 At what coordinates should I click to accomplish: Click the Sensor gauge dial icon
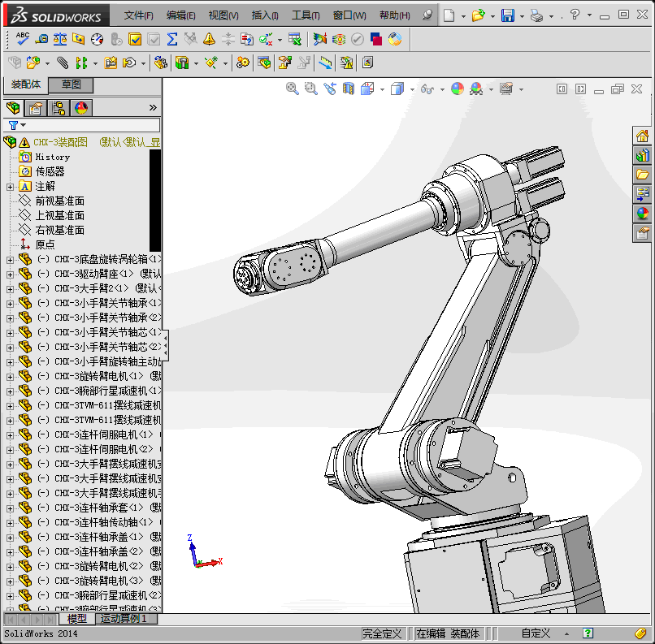(97, 39)
